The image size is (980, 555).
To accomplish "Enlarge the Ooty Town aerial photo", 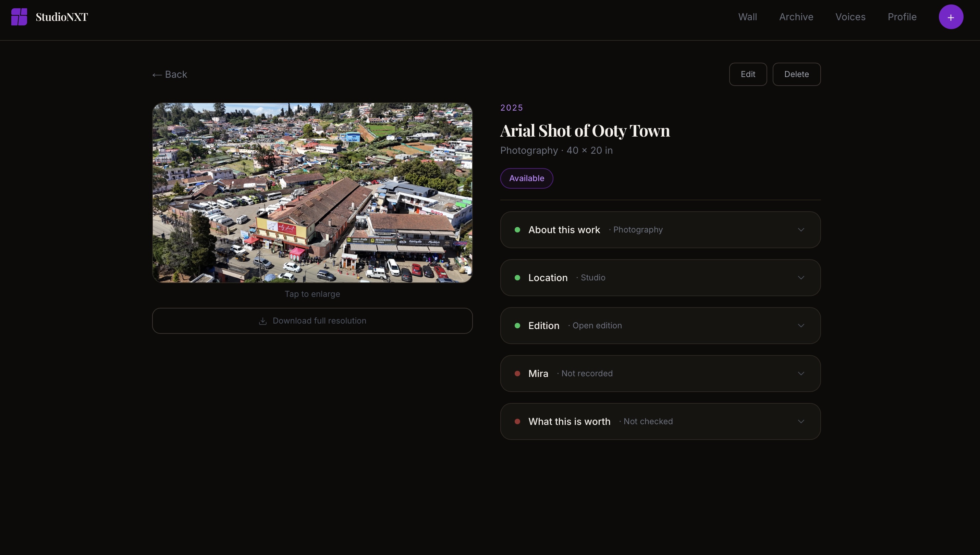I will (312, 193).
